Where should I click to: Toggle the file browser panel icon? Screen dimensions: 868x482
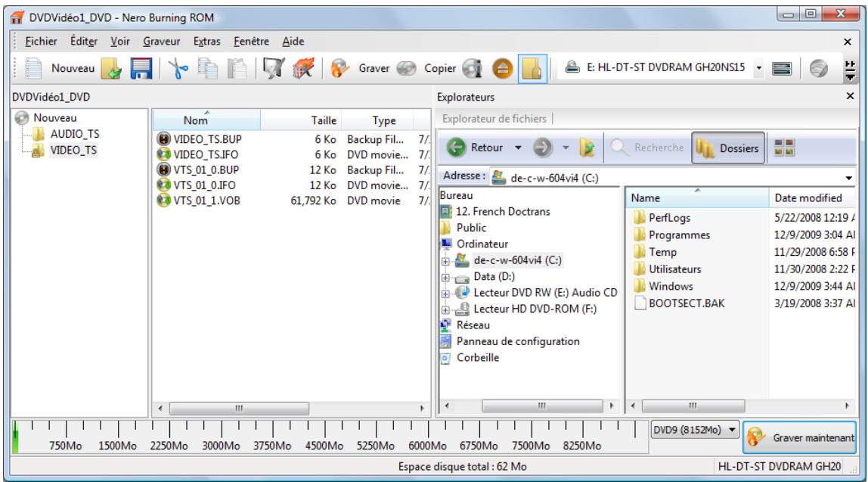click(532, 69)
